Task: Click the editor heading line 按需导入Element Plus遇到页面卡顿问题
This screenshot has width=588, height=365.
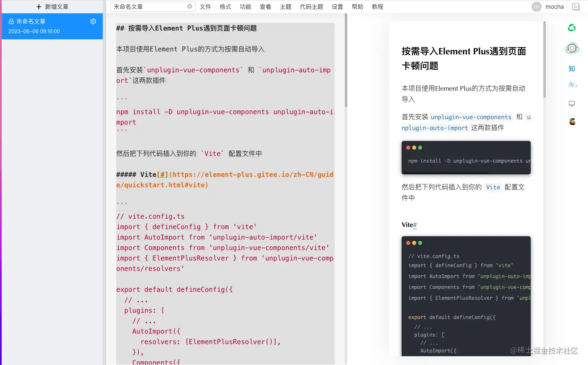Action: pos(186,28)
